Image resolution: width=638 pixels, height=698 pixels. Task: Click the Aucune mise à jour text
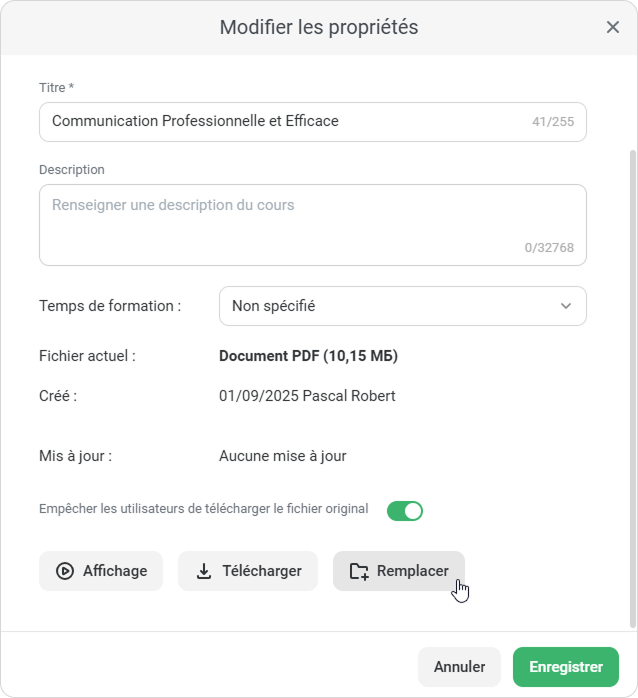pyautogui.click(x=282, y=456)
